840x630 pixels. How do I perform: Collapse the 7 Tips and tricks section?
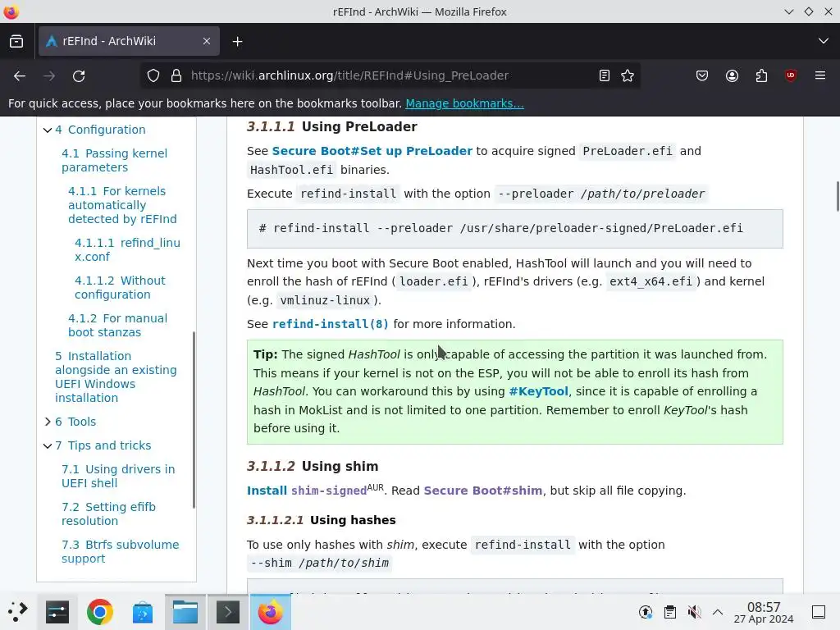coord(47,445)
